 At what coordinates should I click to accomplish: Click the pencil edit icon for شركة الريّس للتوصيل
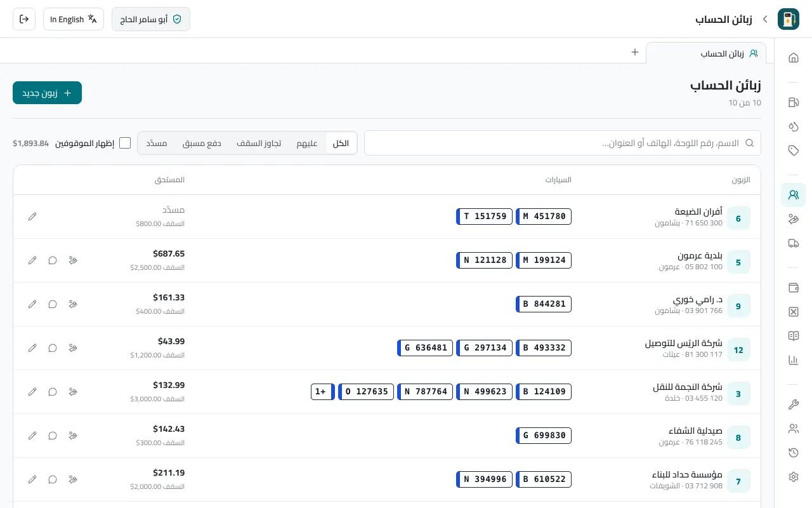[x=32, y=348]
